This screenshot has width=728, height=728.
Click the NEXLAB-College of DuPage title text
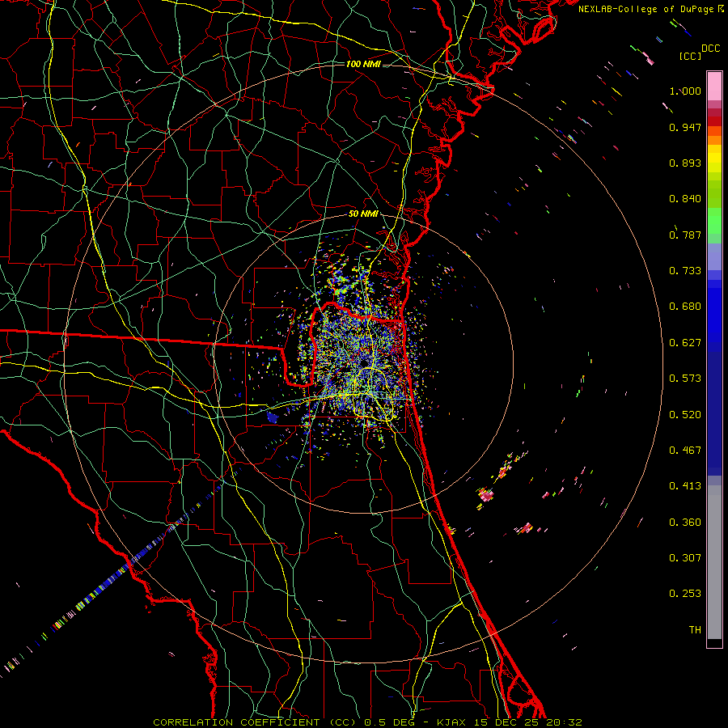(x=645, y=9)
